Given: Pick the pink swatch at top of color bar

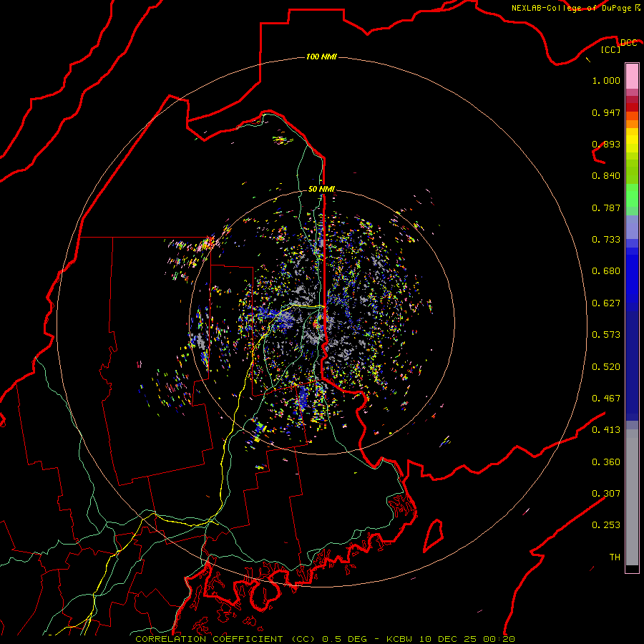Looking at the screenshot, I should 632,77.
